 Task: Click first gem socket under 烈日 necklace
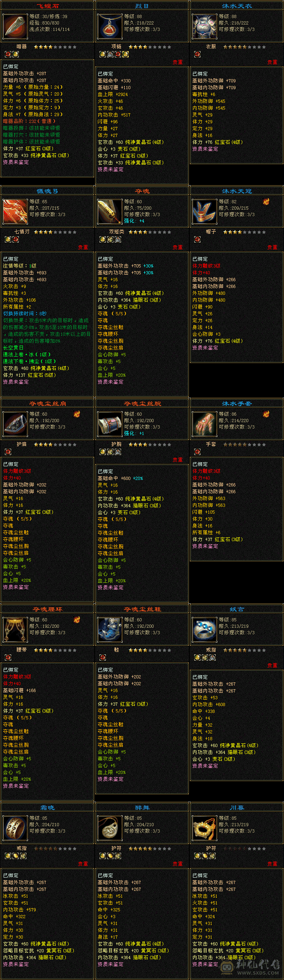[103, 54]
